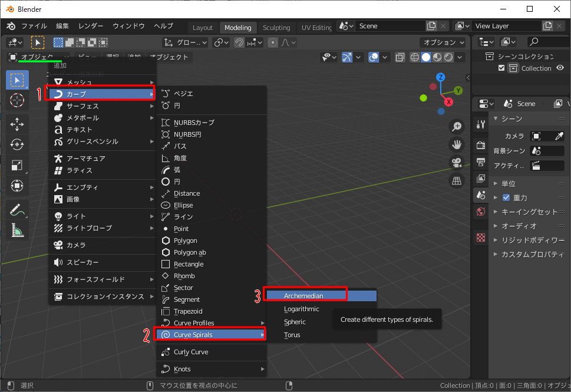Screen dimensions: 571x392
Task: Open the オプション dropdown
Action: click(x=443, y=42)
